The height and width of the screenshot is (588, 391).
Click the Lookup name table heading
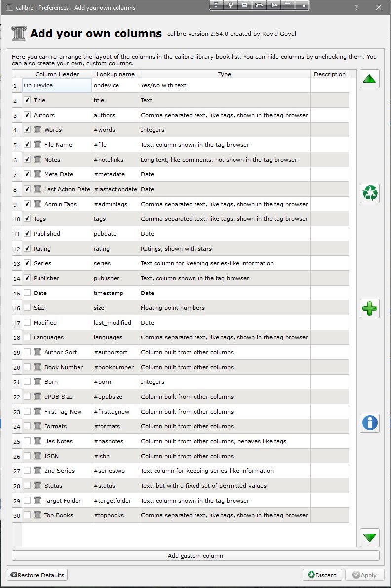[x=116, y=74]
